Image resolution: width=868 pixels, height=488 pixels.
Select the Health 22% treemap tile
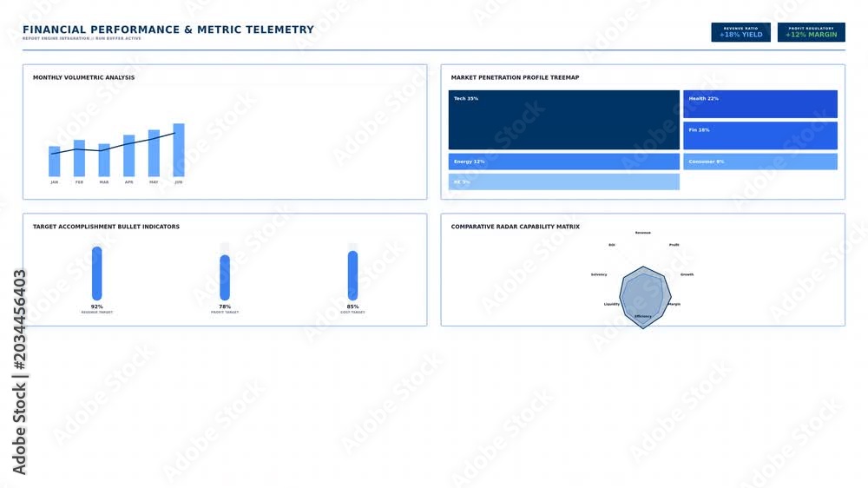click(x=760, y=104)
